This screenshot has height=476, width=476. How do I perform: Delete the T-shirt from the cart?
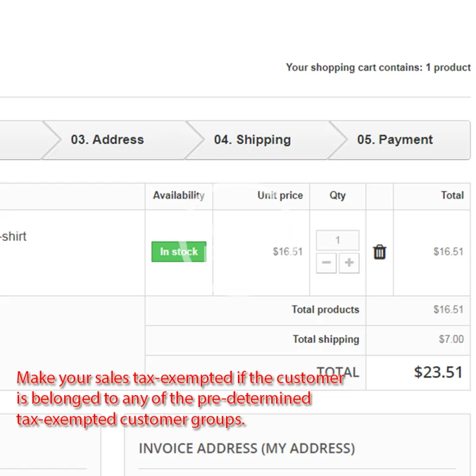tap(380, 252)
